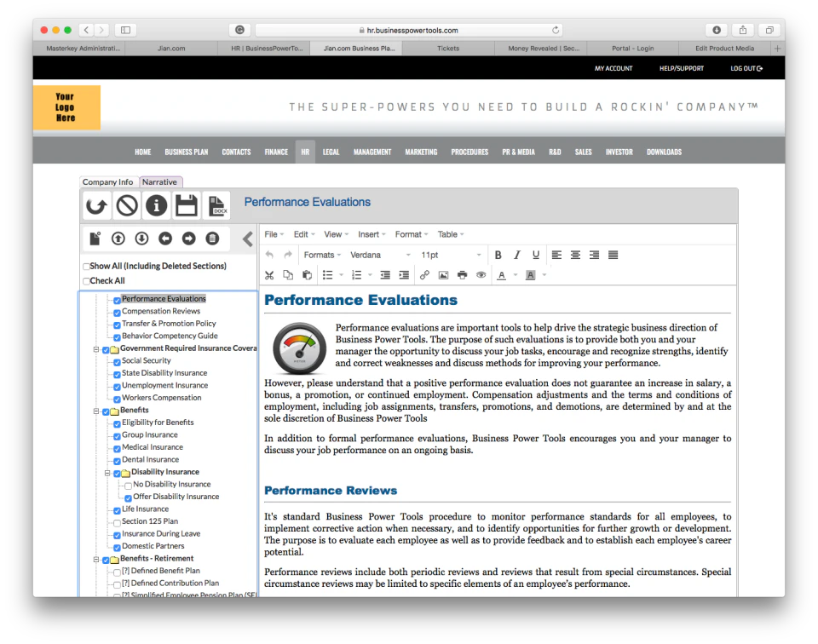This screenshot has width=818, height=644.
Task: Open the HR navigation menu item
Action: [305, 152]
